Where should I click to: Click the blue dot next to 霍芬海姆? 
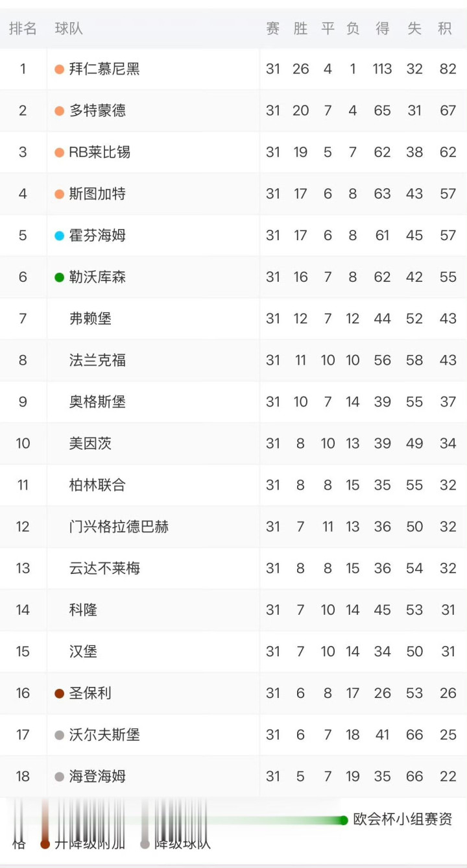(x=59, y=236)
